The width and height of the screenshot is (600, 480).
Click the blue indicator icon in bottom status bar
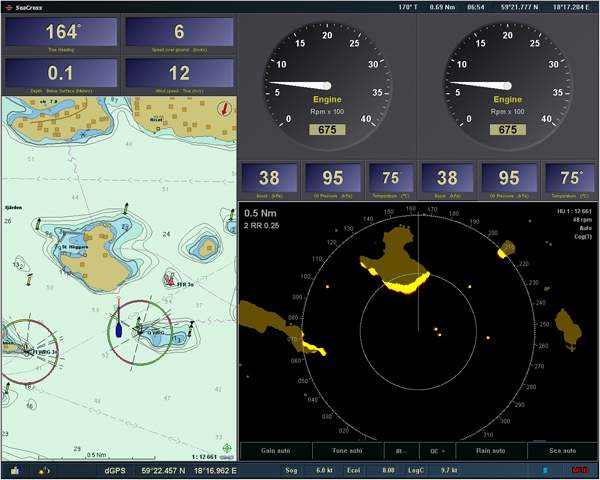point(544,469)
